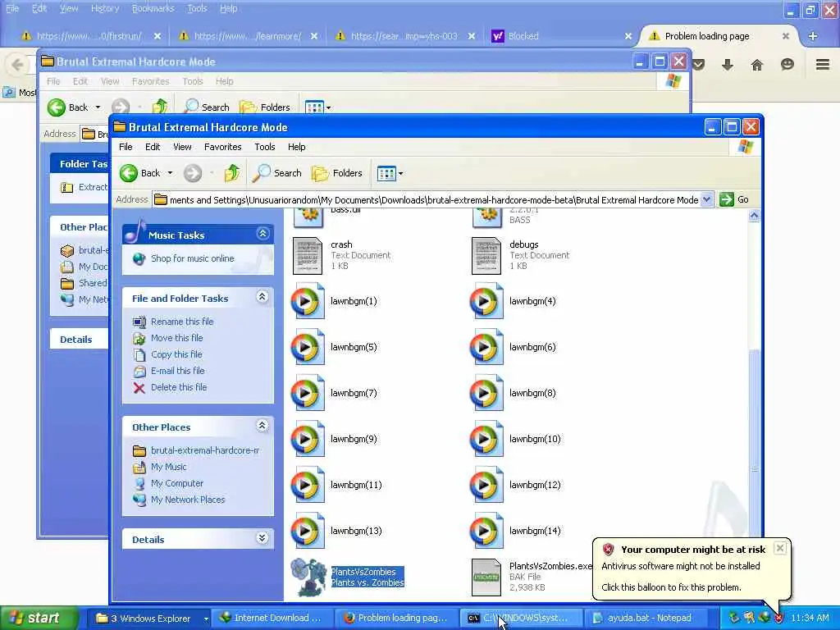The width and height of the screenshot is (840, 630).
Task: Collapse Other Places panel in front window
Action: click(x=262, y=426)
